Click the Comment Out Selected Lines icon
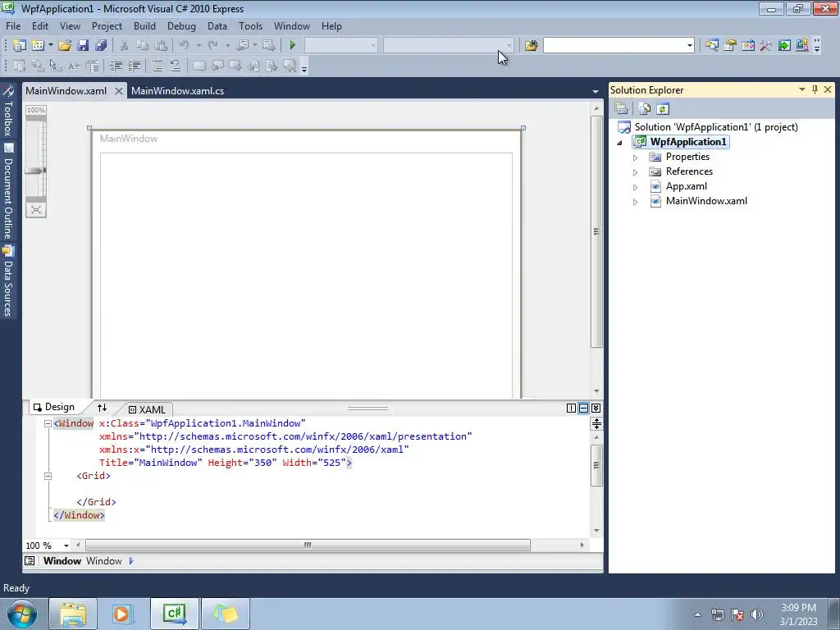Viewport: 840px width, 630px height. click(x=157, y=66)
